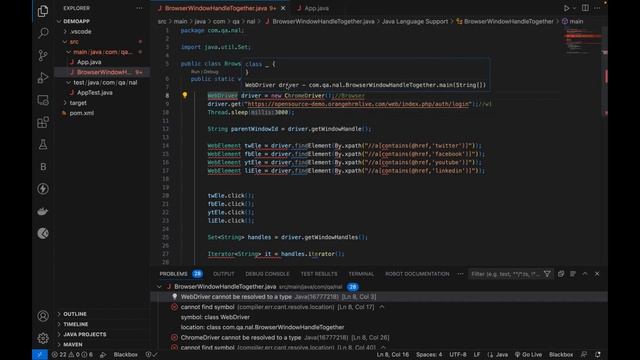Open the Search view in activity bar
Viewport: 640px width, 360px height.
pos(43,33)
